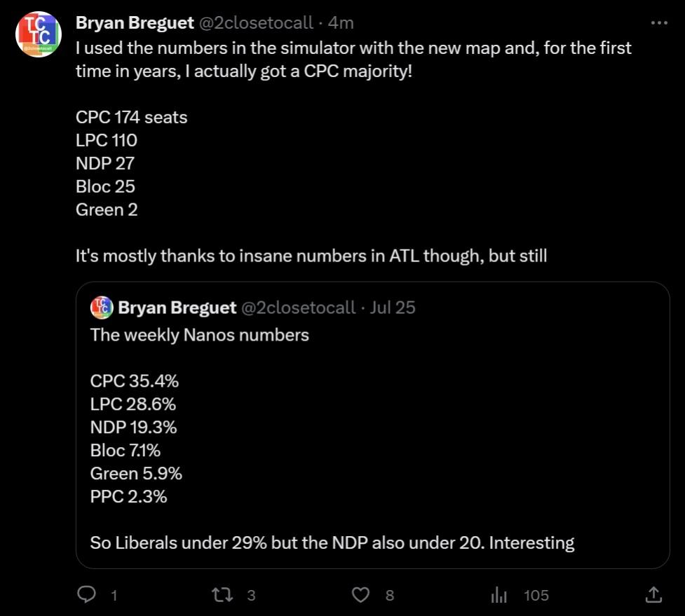Screen dimensions: 685x616
Task: Click the like count 8
Action: pos(390,596)
